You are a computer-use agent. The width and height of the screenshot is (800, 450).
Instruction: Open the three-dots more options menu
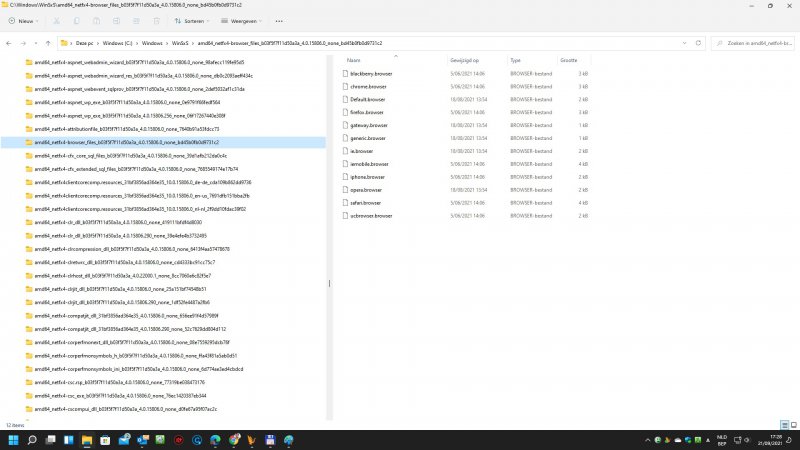(281, 19)
